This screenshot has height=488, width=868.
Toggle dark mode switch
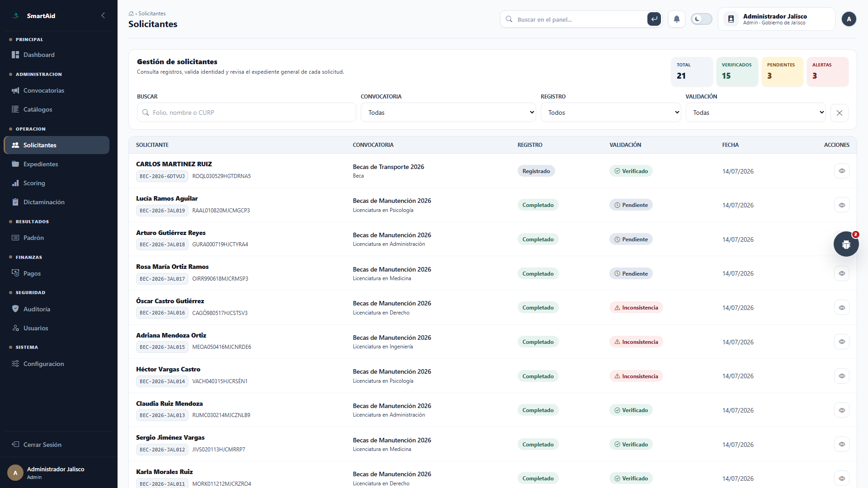702,19
